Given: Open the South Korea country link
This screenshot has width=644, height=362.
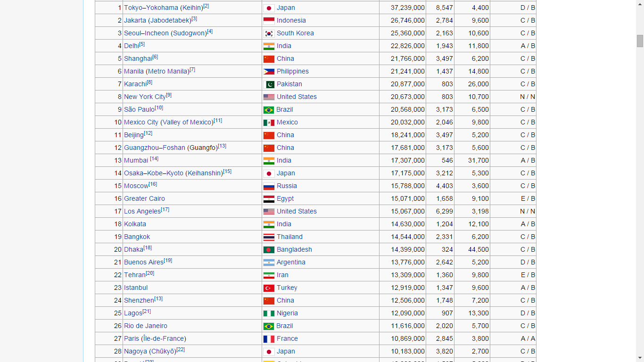Looking at the screenshot, I should tap(295, 33).
